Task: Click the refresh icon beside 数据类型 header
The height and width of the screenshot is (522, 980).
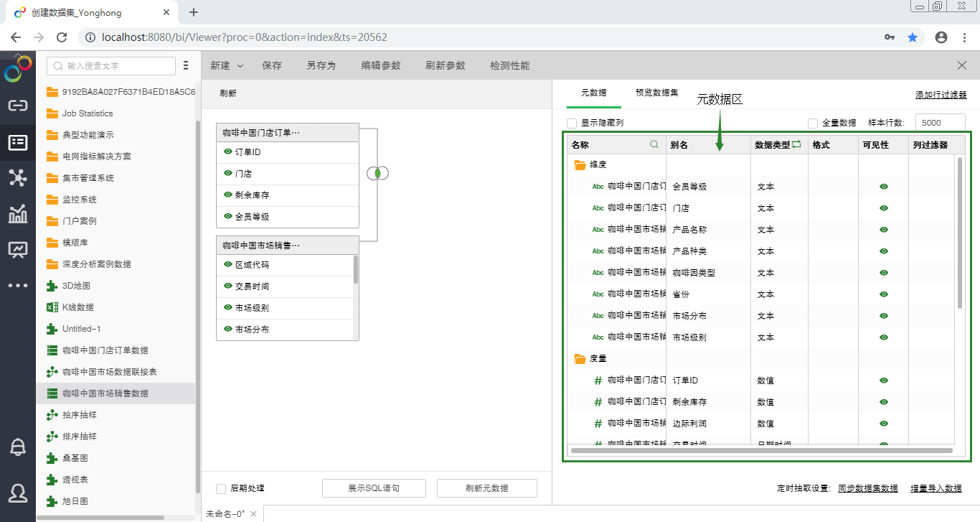Action: coord(796,144)
